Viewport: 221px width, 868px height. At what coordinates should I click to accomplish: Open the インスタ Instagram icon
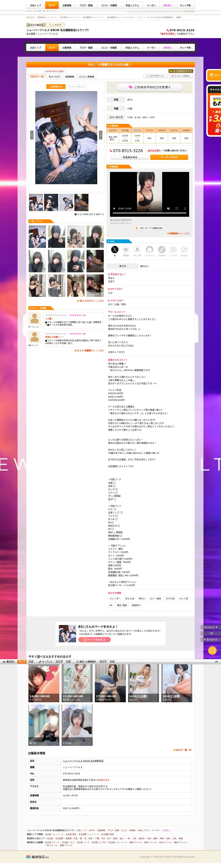coord(173,251)
